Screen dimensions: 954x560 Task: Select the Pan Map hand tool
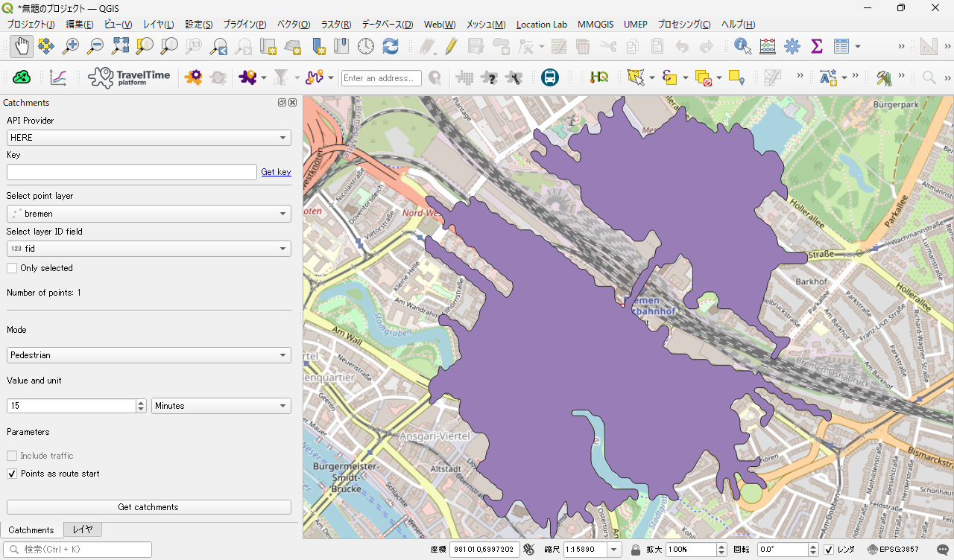[22, 46]
